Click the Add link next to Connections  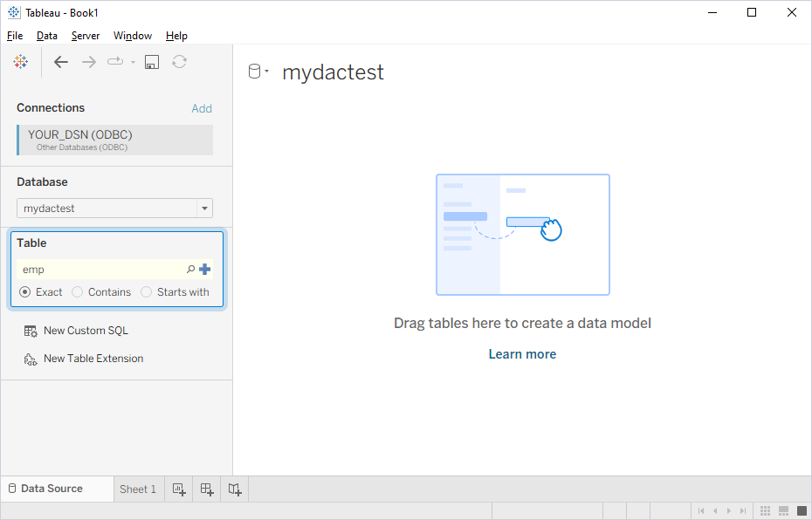point(202,108)
